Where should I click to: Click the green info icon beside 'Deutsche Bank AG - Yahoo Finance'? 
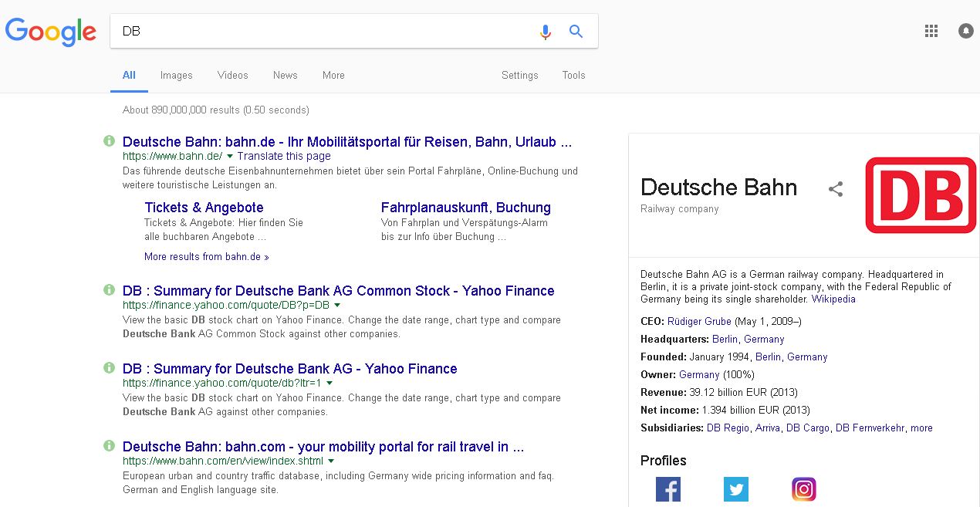[110, 368]
